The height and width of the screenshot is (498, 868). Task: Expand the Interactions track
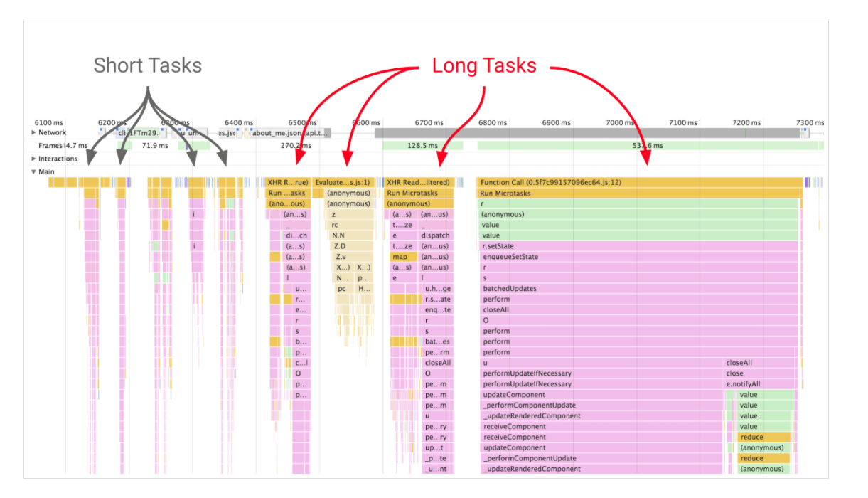tap(33, 159)
